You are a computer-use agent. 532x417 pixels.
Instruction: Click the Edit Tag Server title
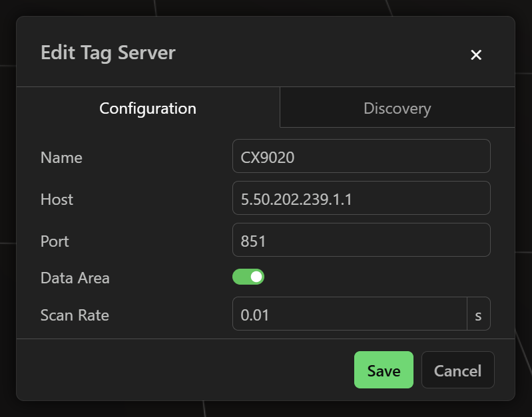[x=108, y=53]
